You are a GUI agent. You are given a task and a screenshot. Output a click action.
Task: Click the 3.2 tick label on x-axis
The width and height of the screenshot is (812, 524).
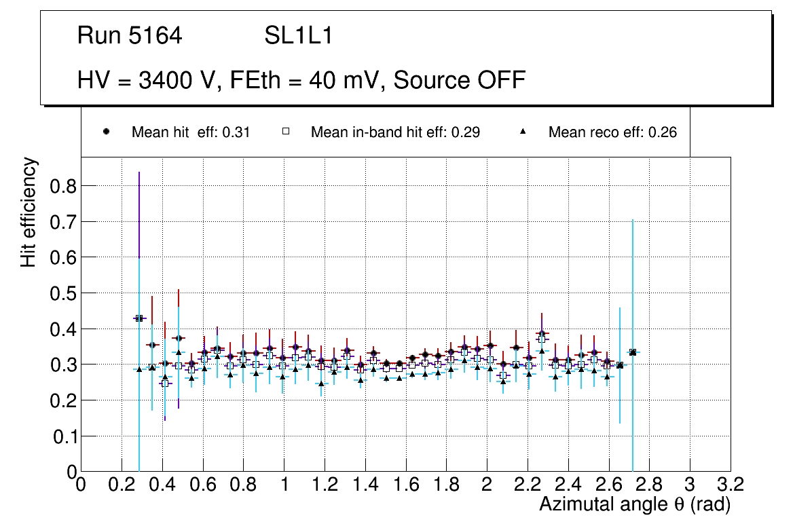(x=731, y=485)
